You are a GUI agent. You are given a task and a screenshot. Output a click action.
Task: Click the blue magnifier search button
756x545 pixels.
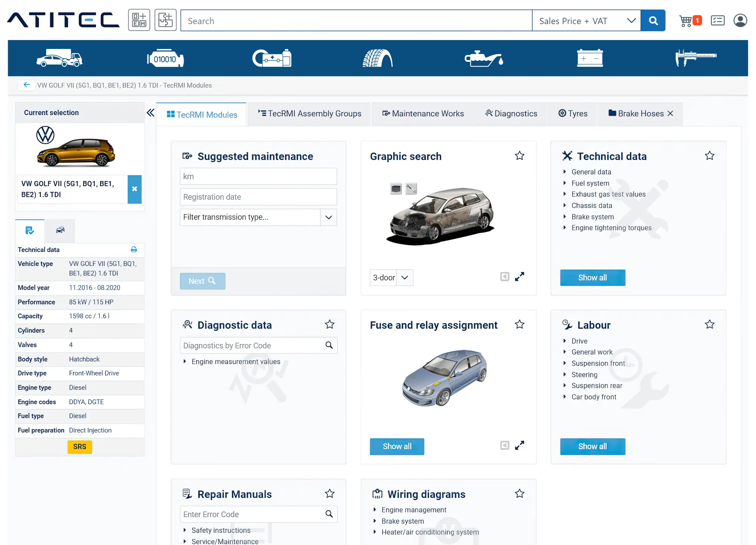tap(653, 21)
